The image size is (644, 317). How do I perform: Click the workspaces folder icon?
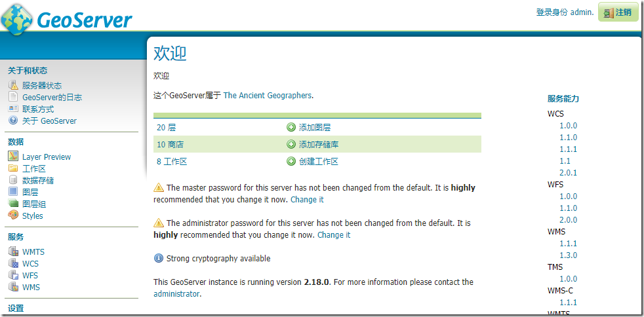tap(14, 168)
